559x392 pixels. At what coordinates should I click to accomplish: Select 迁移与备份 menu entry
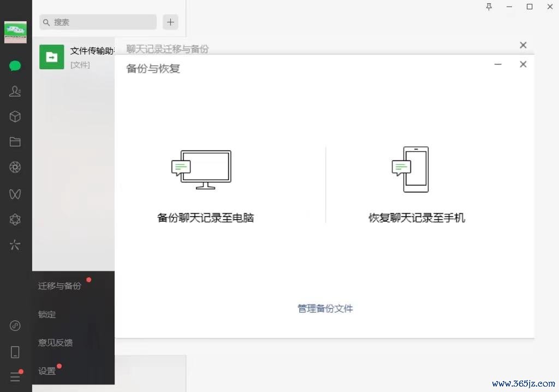[x=60, y=286]
